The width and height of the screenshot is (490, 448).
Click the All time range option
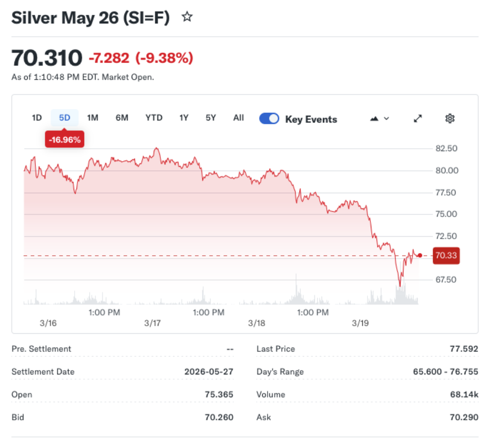(238, 118)
